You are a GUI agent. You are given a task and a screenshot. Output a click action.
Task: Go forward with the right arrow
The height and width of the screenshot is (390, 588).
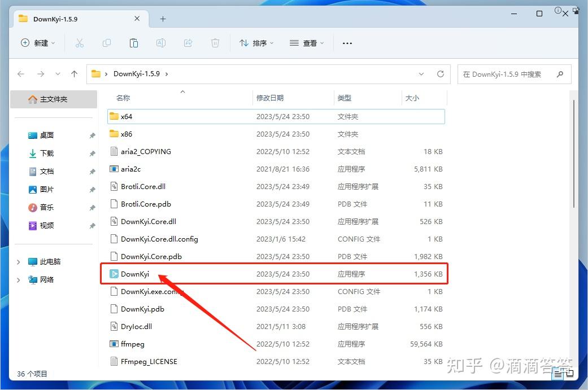pyautogui.click(x=41, y=74)
